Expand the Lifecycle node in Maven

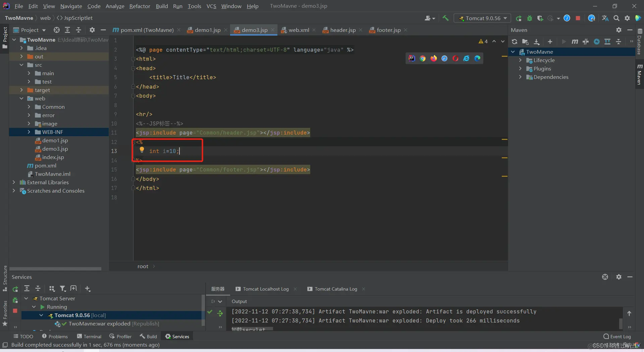coord(520,60)
